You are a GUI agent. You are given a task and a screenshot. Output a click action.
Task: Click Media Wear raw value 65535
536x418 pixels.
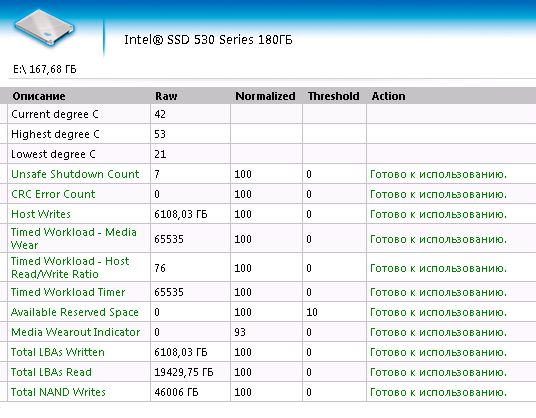(169, 239)
